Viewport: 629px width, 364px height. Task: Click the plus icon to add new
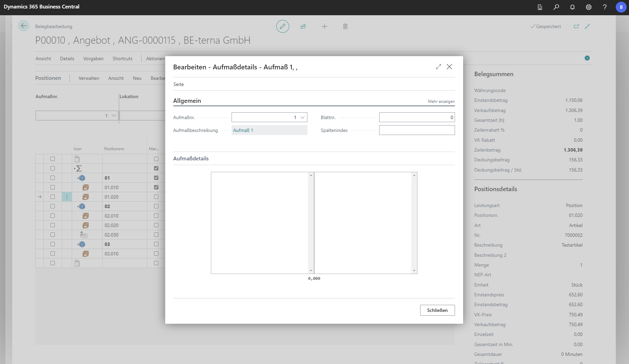pyautogui.click(x=324, y=26)
